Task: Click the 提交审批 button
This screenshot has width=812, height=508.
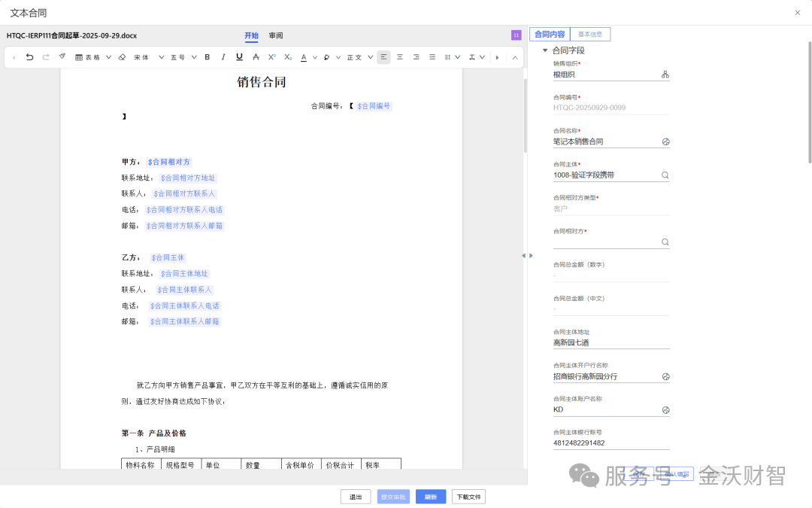Action: click(393, 497)
